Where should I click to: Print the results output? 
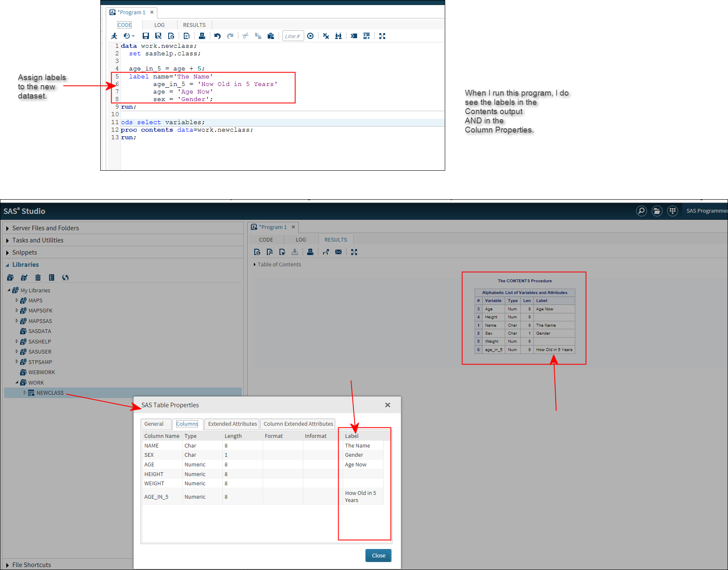click(310, 252)
